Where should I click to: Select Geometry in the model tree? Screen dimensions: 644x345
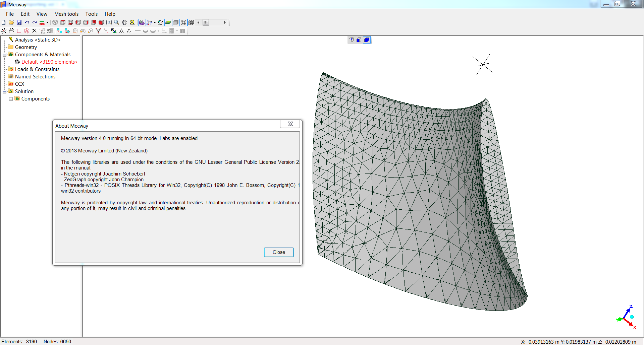pos(26,47)
